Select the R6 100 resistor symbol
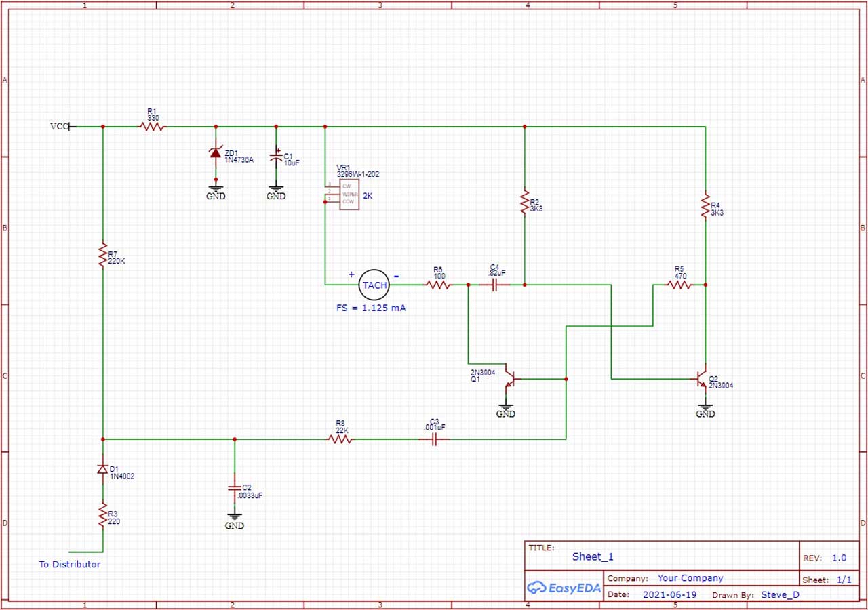Viewport: 868px width, 610px height. point(438,285)
